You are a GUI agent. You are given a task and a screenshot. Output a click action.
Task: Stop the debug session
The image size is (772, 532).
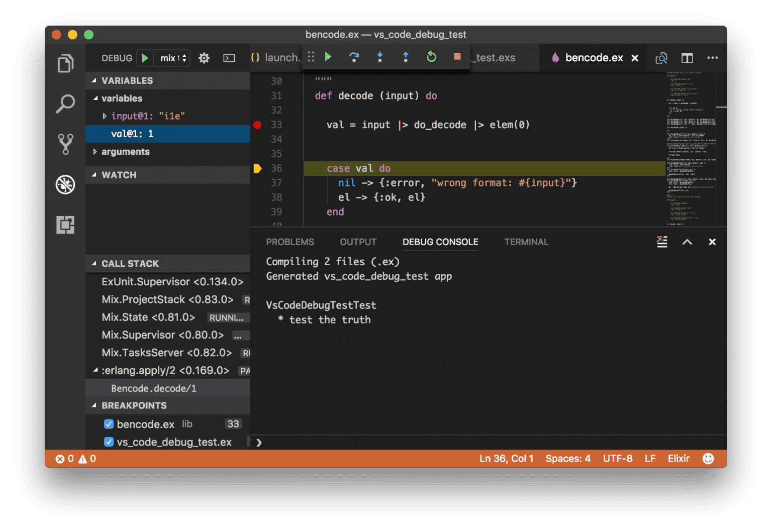click(x=457, y=57)
